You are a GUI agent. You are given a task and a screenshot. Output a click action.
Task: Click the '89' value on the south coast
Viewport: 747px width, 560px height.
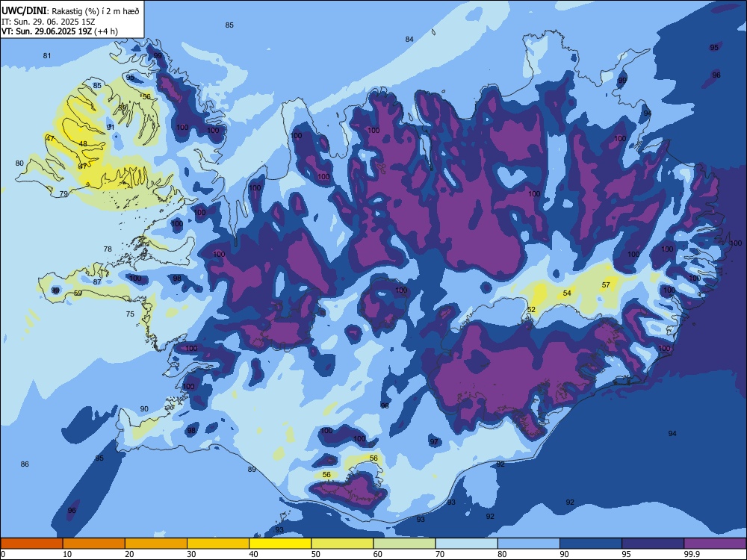click(x=252, y=469)
